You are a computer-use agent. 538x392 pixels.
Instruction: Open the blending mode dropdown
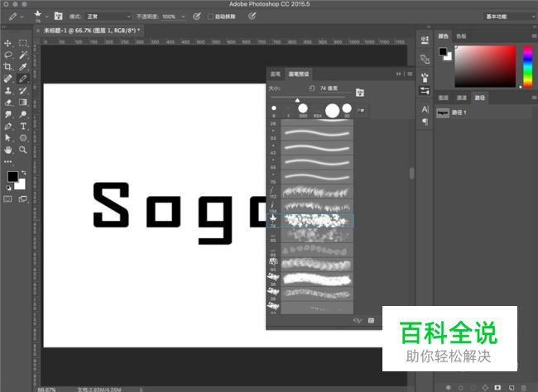108,17
